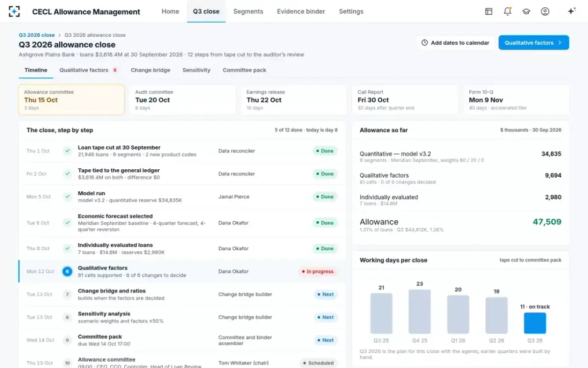This screenshot has width=588, height=368.
Task: Open the sparkle AI assistant icon
Action: coord(571,11)
